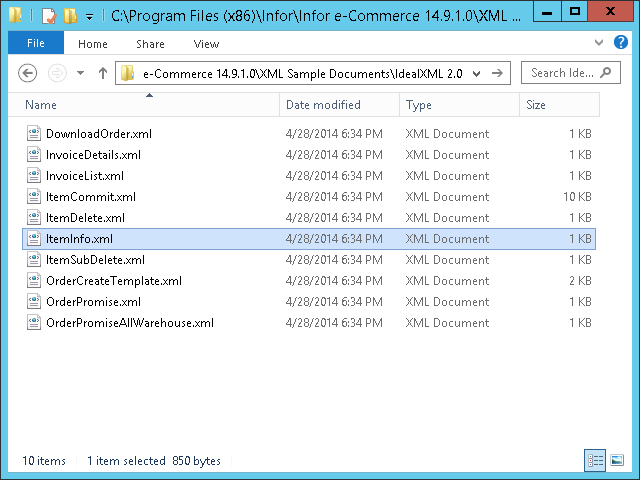Click the Properties icon in quick access toolbar

click(x=47, y=15)
